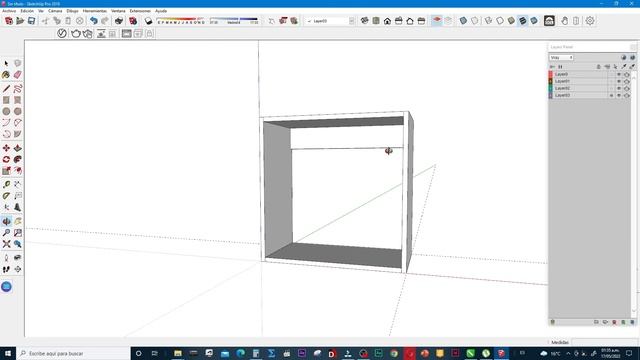The image size is (640, 360).
Task: Toggle section plane display icon
Action: [x=437, y=20]
